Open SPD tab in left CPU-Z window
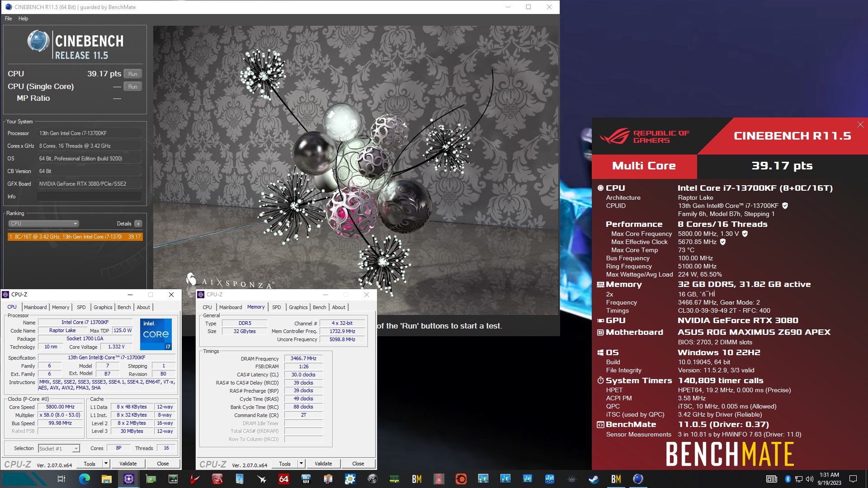 tap(81, 307)
